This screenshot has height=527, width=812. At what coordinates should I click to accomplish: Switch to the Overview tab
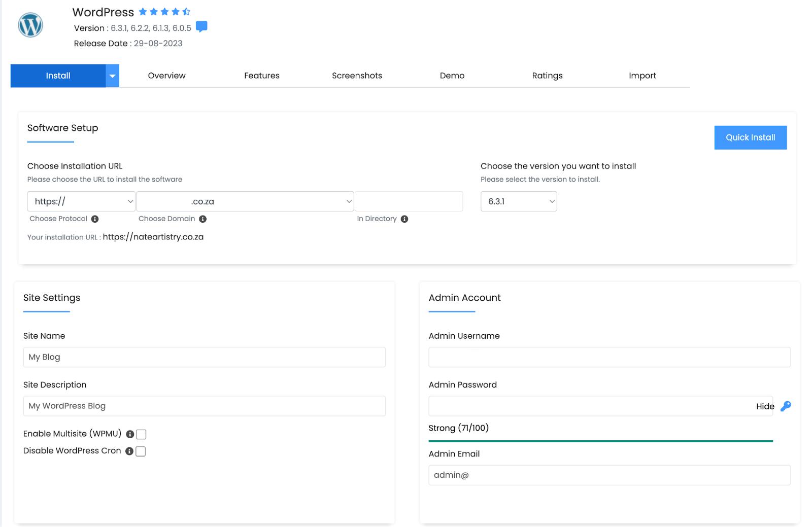[166, 76]
